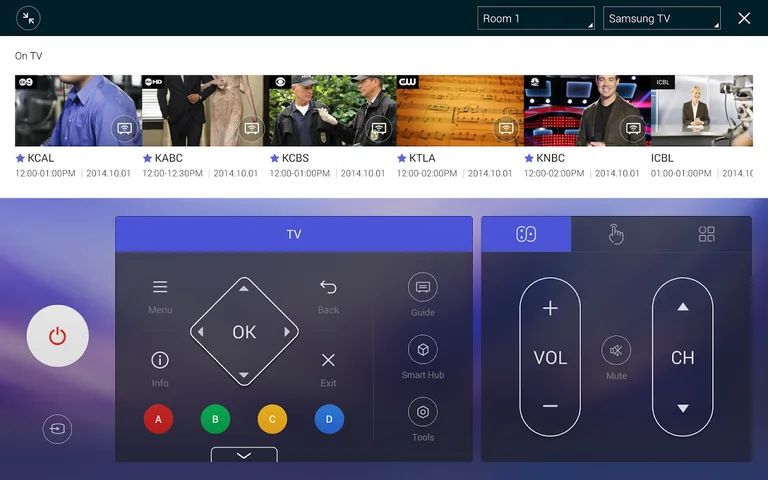Open Tools

pos(423,420)
